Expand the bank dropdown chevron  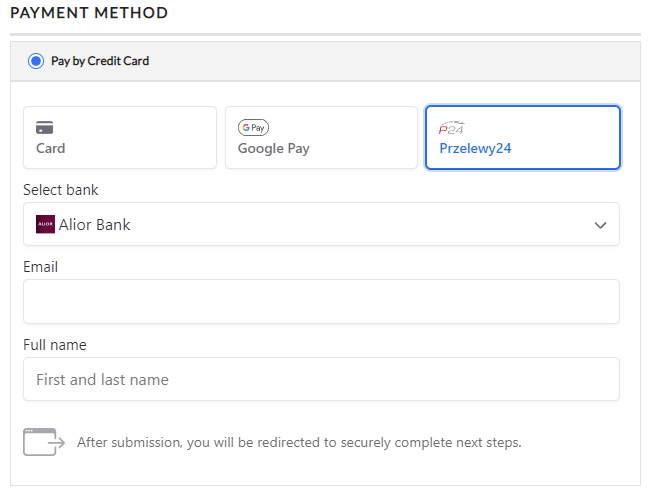pyautogui.click(x=600, y=225)
